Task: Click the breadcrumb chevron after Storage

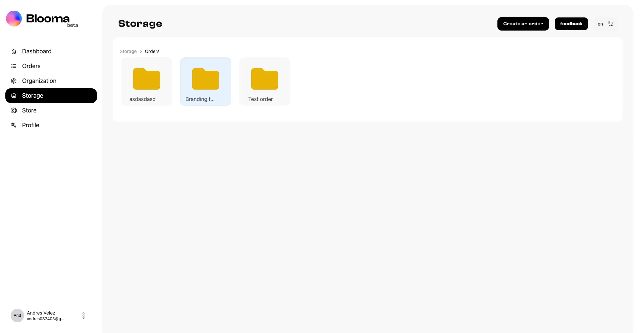Action: pos(141,51)
